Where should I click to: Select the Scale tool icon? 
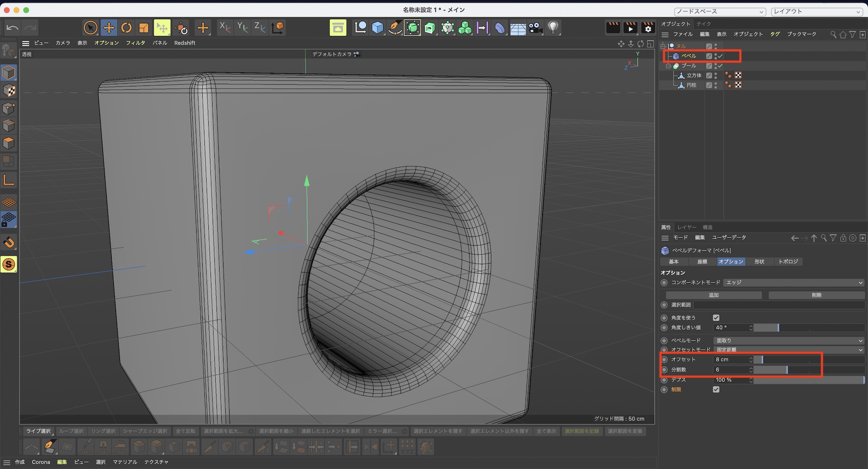point(144,28)
